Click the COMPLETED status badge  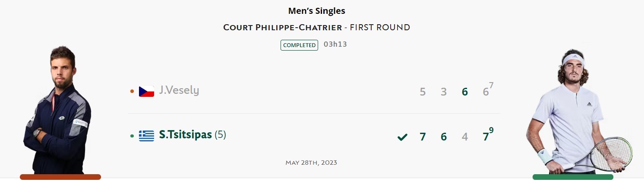pos(299,45)
